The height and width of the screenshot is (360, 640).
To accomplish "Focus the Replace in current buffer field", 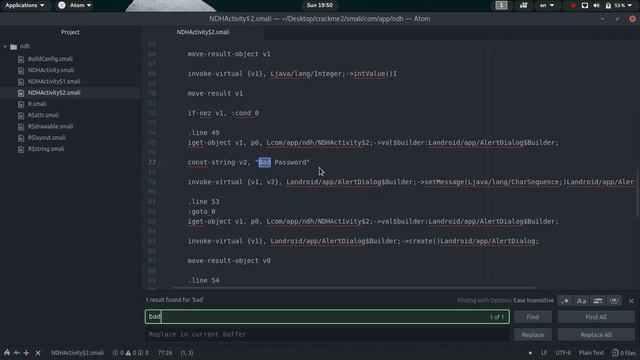I will tap(327, 334).
